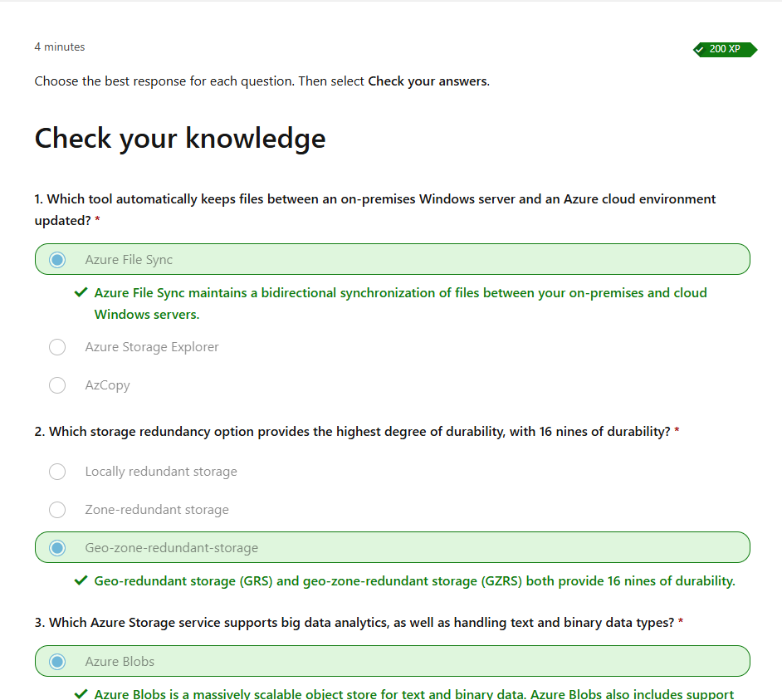Select the AzCopy radio button
Image resolution: width=782 pixels, height=700 pixels.
coord(57,385)
